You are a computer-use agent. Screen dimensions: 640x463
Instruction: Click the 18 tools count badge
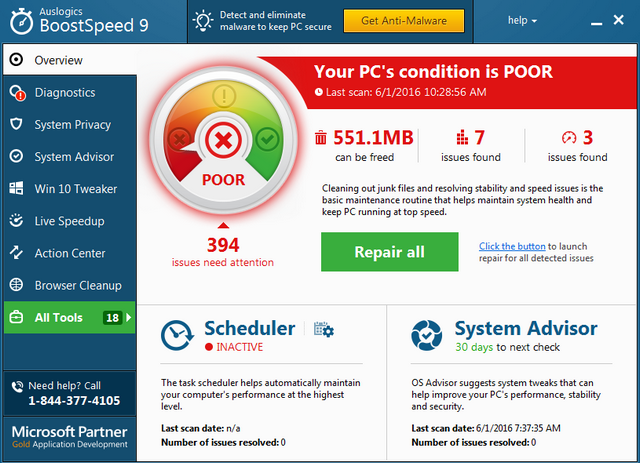[112, 317]
